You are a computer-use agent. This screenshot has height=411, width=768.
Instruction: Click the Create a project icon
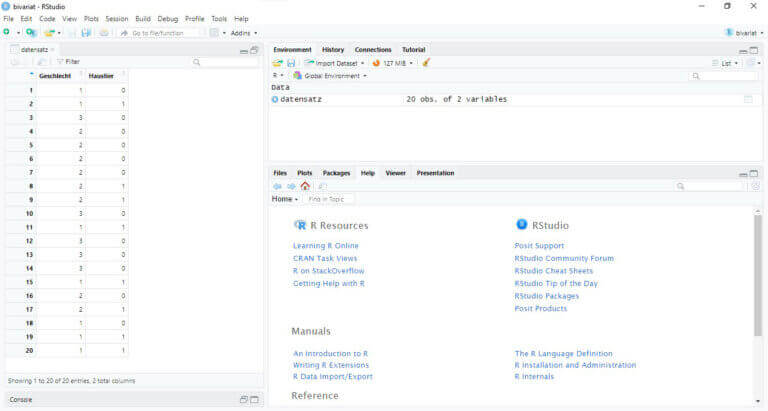click(31, 32)
